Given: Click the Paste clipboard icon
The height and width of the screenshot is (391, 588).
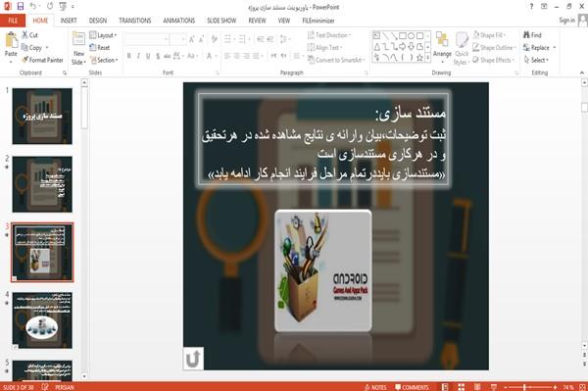Looking at the screenshot, I should [x=11, y=40].
